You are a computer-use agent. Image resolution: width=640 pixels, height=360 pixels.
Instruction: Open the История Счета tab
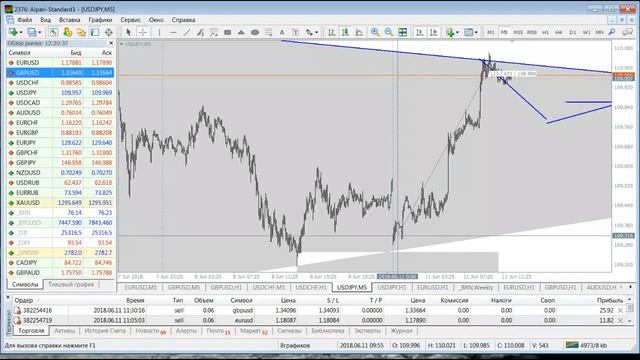(105, 331)
